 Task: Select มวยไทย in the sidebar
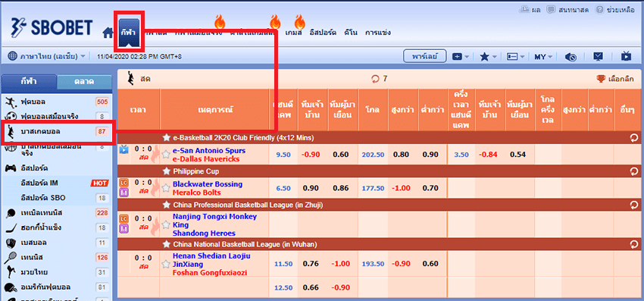pos(56,272)
